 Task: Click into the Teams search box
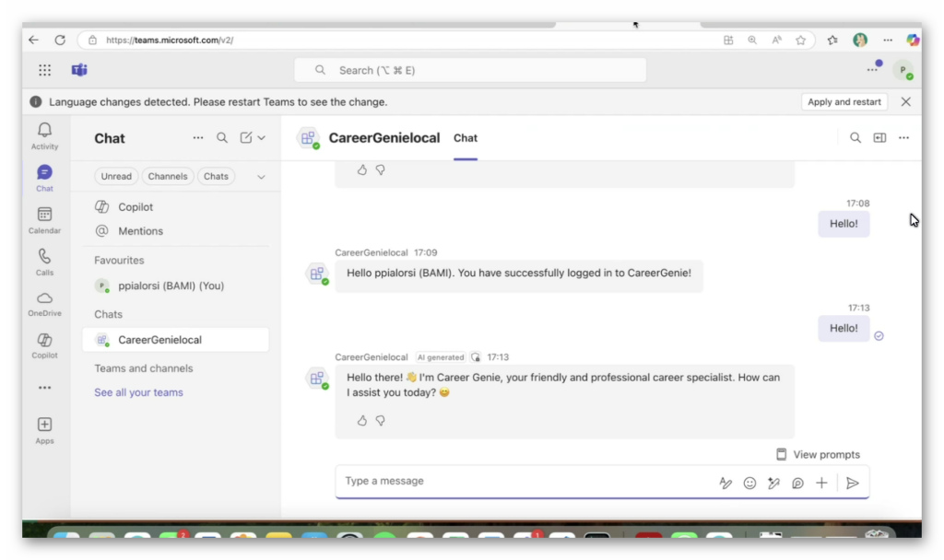pos(470,70)
